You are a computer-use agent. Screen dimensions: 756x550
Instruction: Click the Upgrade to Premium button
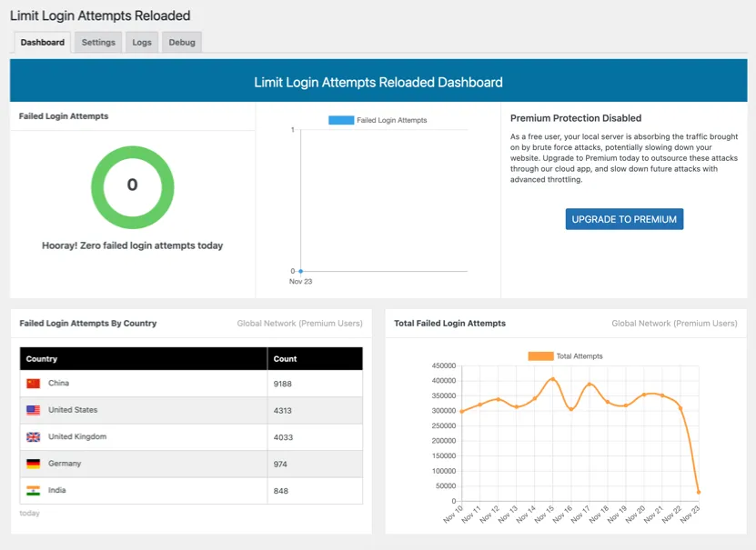[x=624, y=219]
